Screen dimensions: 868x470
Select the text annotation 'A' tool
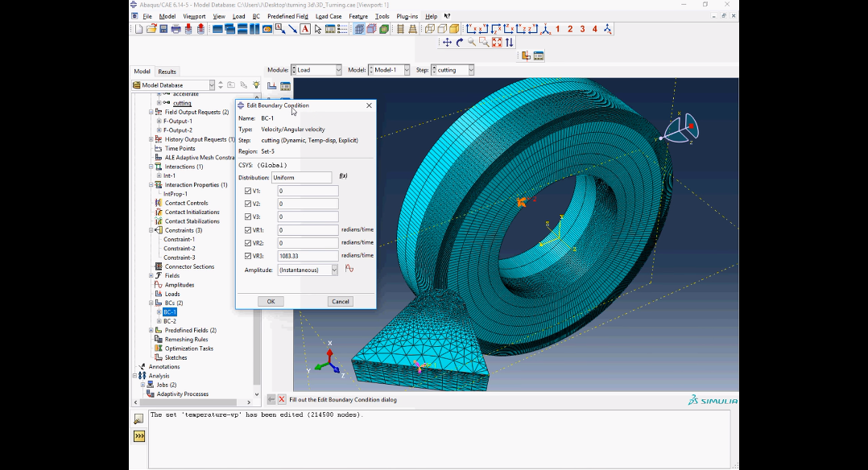[x=305, y=29]
